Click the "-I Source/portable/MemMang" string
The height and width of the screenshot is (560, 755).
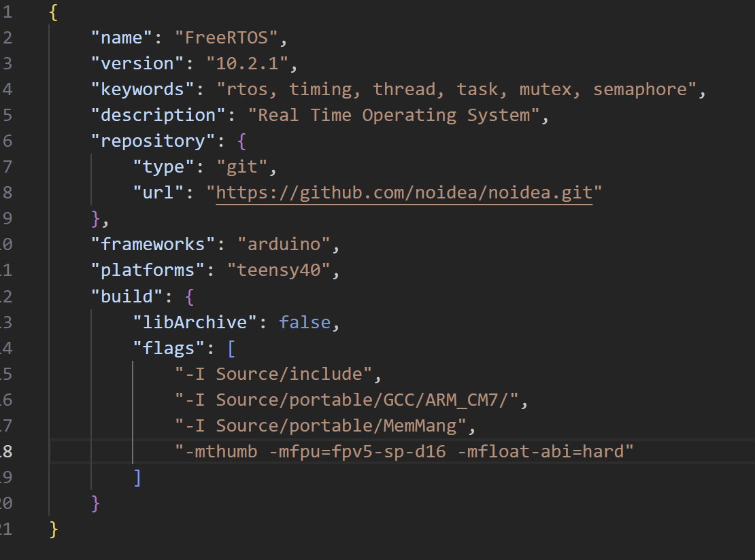click(x=320, y=426)
